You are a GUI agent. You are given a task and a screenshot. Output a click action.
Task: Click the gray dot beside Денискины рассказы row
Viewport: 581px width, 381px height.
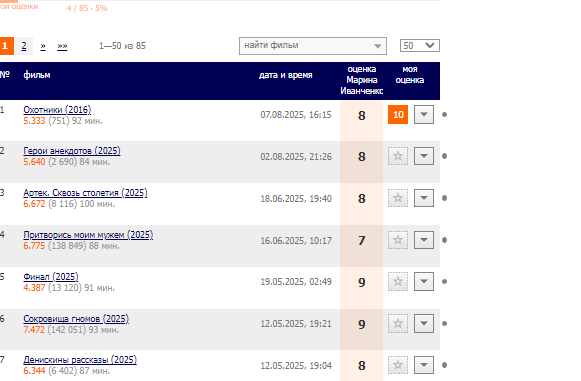pyautogui.click(x=445, y=365)
